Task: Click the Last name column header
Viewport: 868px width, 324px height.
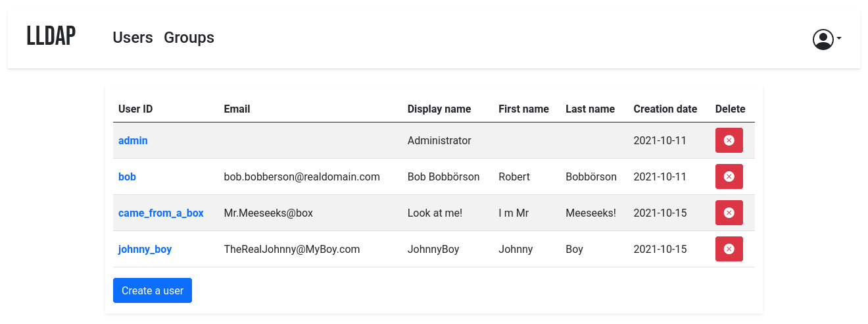Action: pos(590,109)
